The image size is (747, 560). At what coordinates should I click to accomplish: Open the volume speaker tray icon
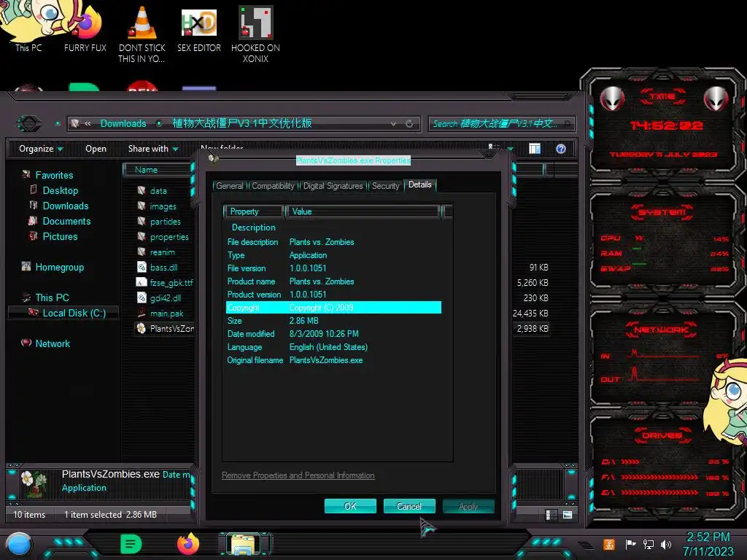[666, 544]
